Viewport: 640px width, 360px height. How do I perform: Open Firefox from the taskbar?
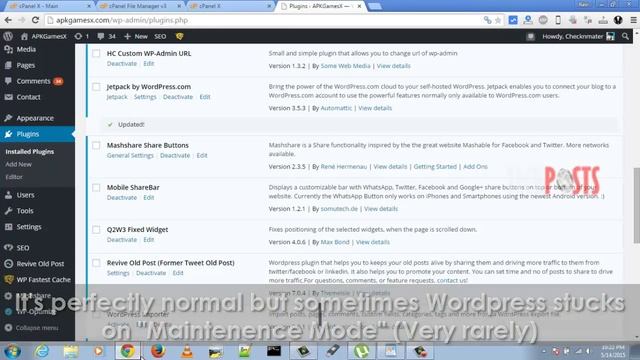tap(158, 351)
